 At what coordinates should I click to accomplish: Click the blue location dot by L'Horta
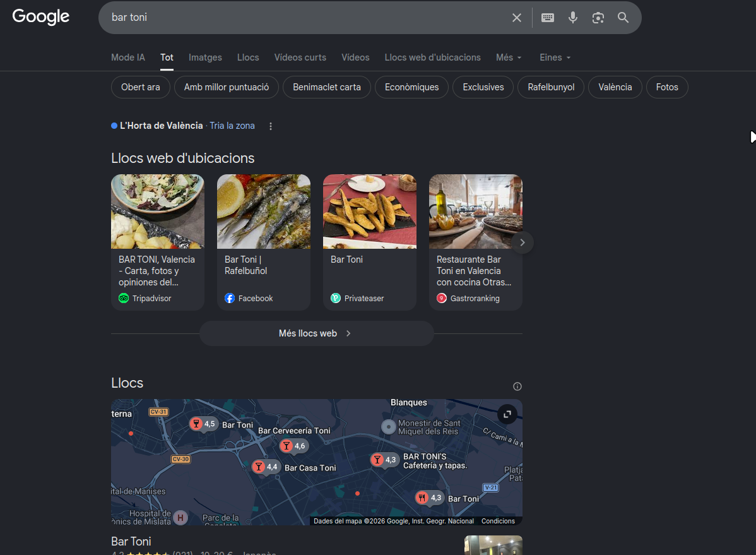click(x=114, y=126)
